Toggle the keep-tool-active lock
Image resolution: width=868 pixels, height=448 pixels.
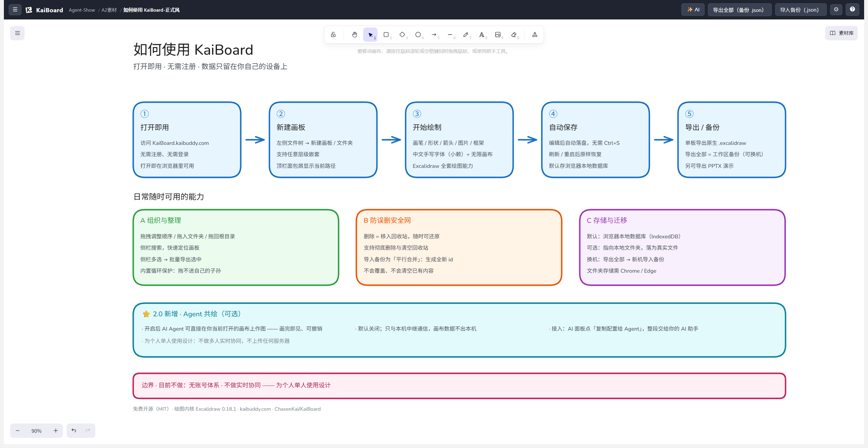[333, 35]
